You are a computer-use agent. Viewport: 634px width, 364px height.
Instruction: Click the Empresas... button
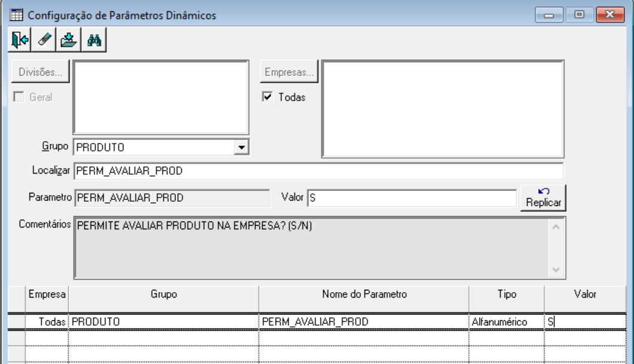[289, 72]
